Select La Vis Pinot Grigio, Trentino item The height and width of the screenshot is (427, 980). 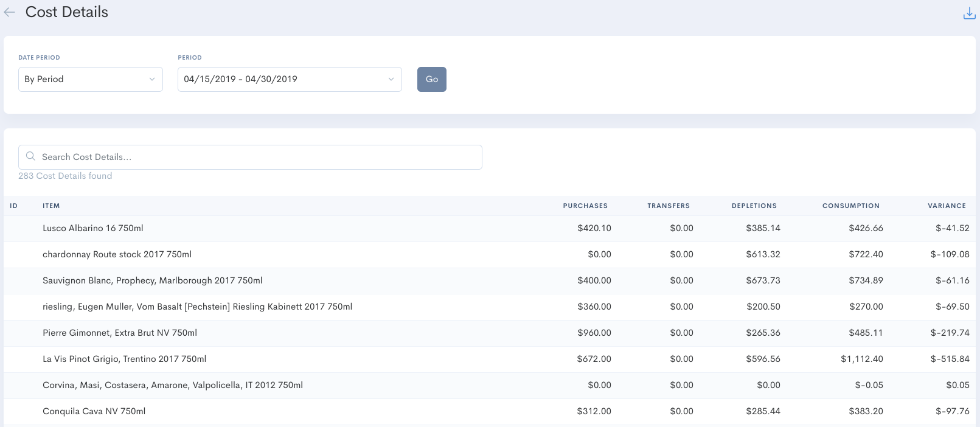point(125,359)
